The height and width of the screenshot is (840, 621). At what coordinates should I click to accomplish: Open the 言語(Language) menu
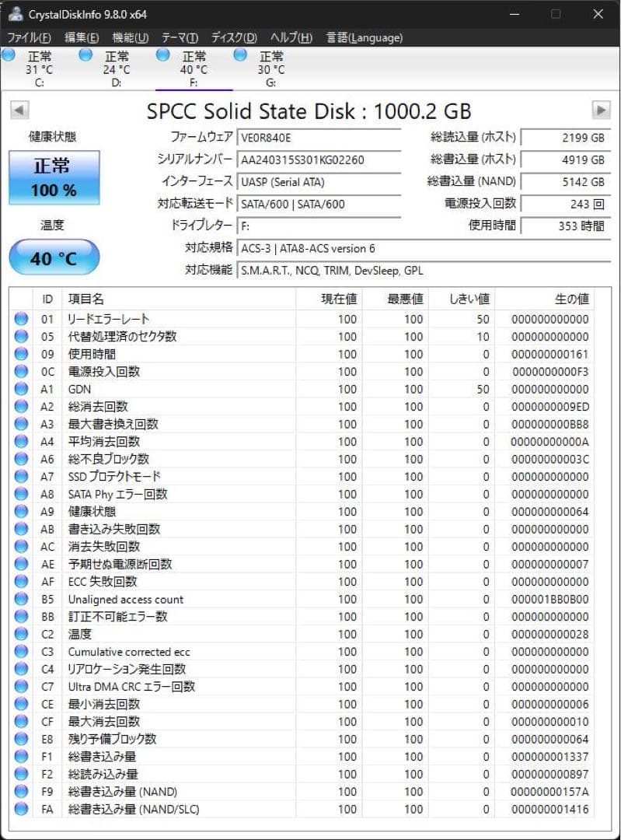364,37
